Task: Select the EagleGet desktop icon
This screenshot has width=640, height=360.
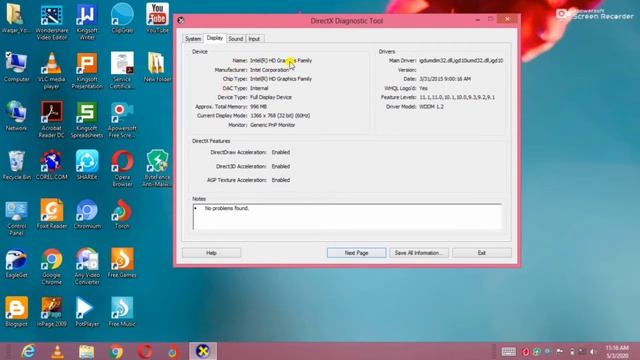Action: tap(16, 263)
